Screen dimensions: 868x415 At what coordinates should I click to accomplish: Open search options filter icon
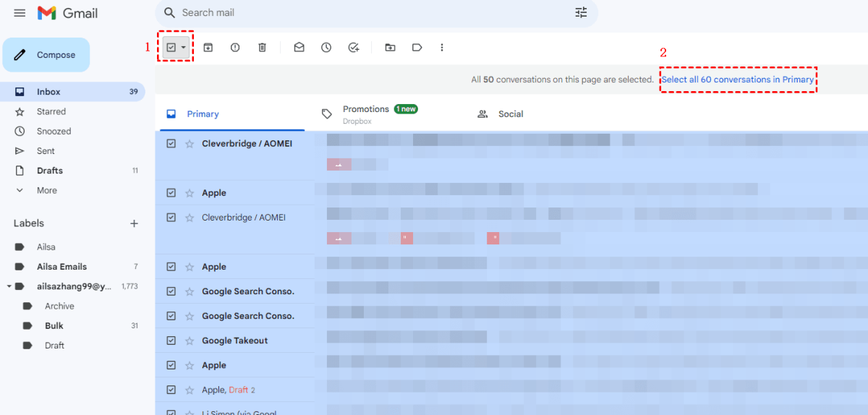point(581,13)
